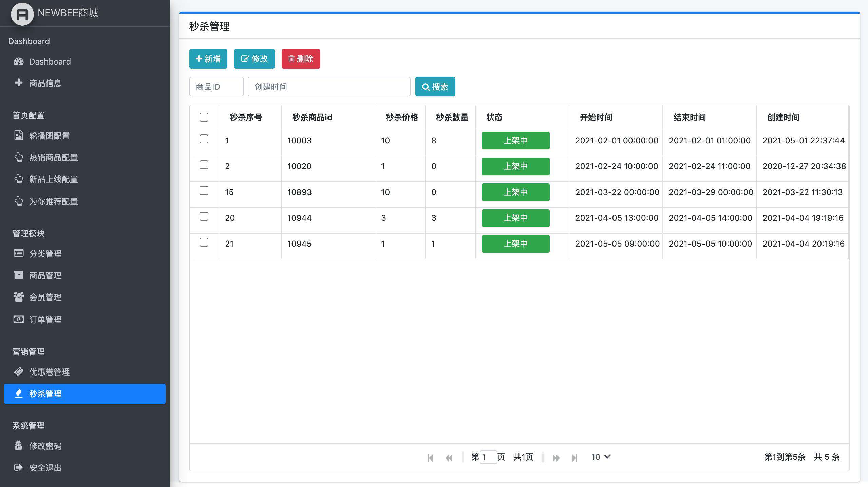Click the 新增 (Add New) icon button

[208, 58]
